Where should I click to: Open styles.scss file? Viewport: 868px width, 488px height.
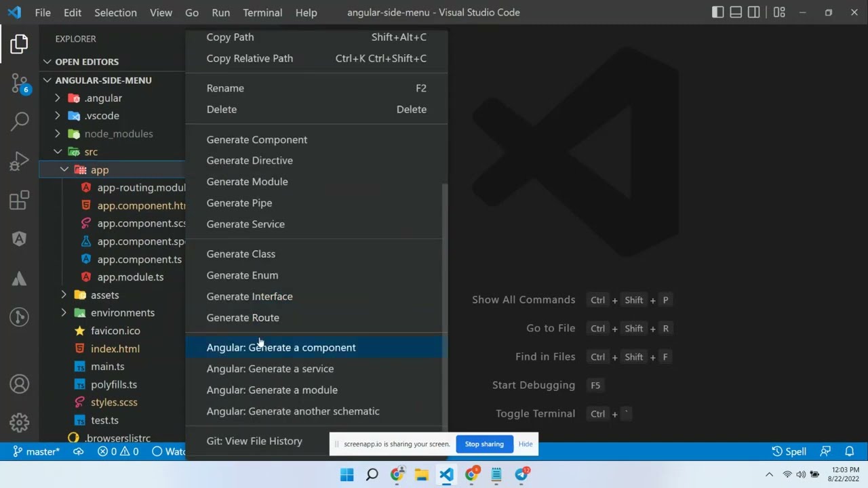pos(114,403)
